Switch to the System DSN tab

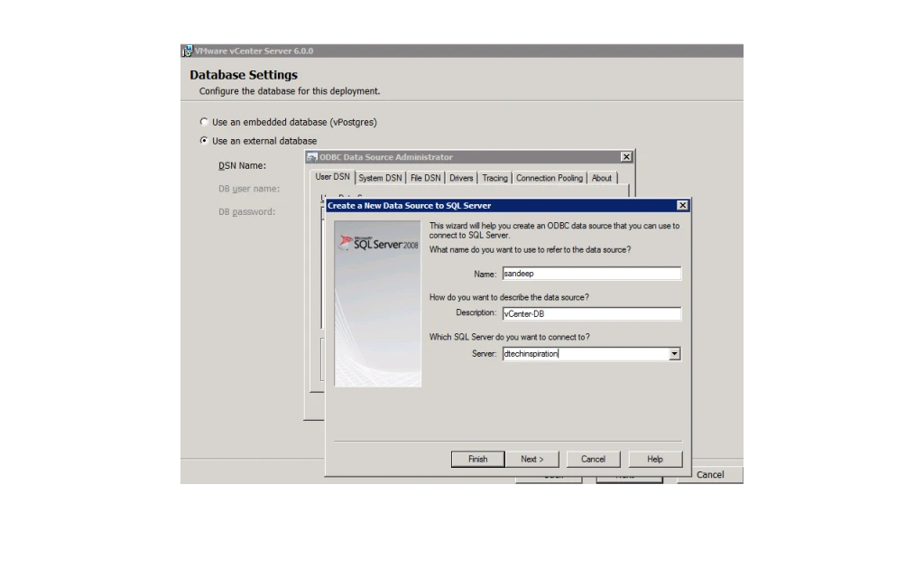coord(380,178)
